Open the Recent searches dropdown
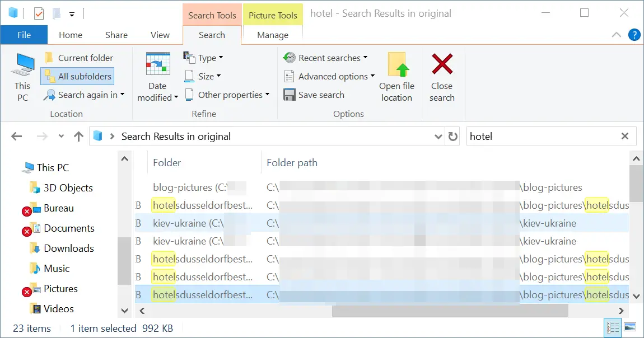 click(326, 58)
